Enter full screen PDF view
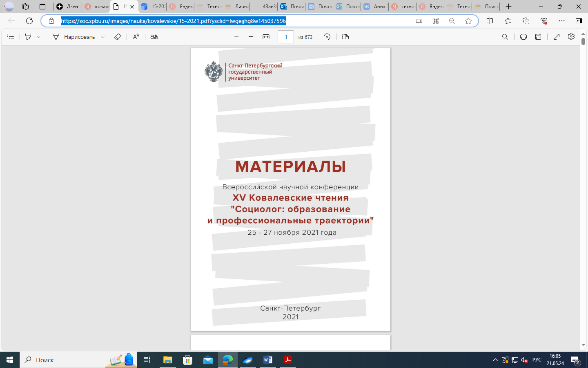The image size is (588, 368). point(557,37)
